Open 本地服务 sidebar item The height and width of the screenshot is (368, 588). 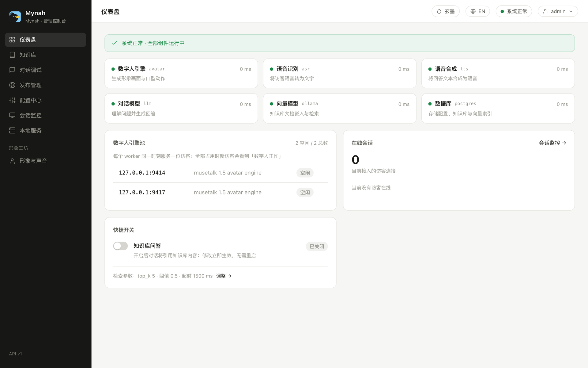coord(45,131)
